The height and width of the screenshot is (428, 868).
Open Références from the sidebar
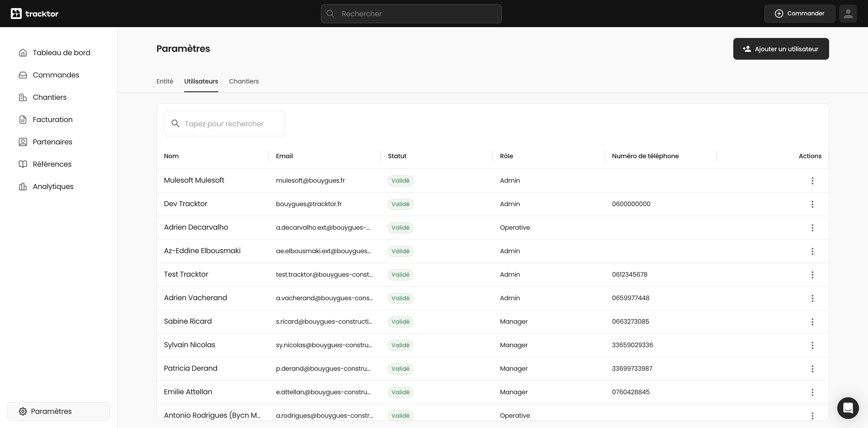(59, 164)
